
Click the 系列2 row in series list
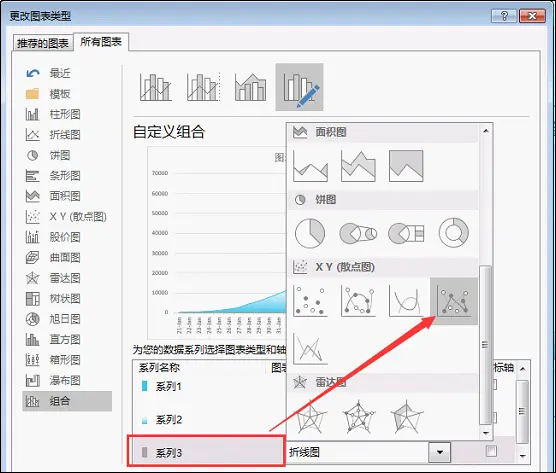[x=209, y=420]
